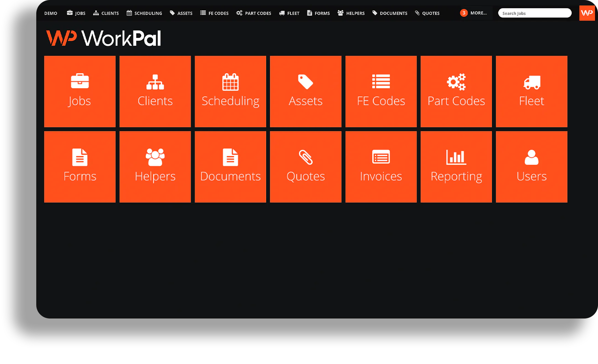
Task: Select DEMO in the top navigation
Action: pos(50,13)
